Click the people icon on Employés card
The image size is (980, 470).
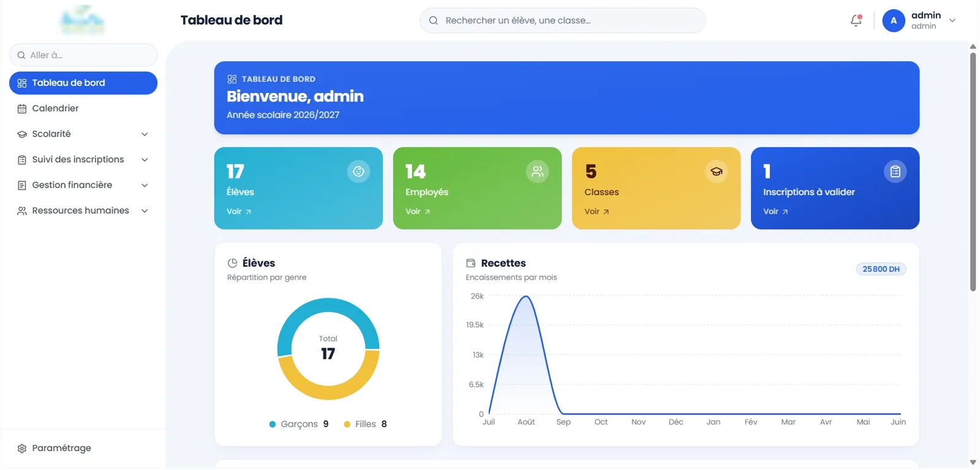(x=537, y=171)
